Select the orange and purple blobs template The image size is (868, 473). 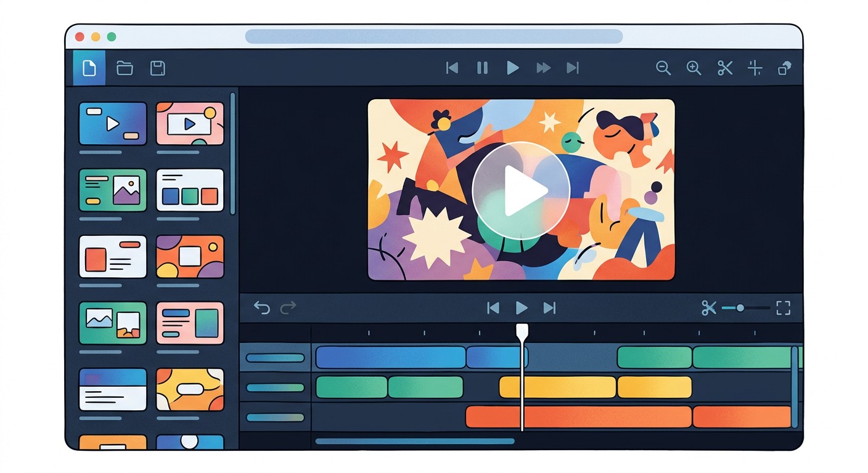click(x=190, y=257)
